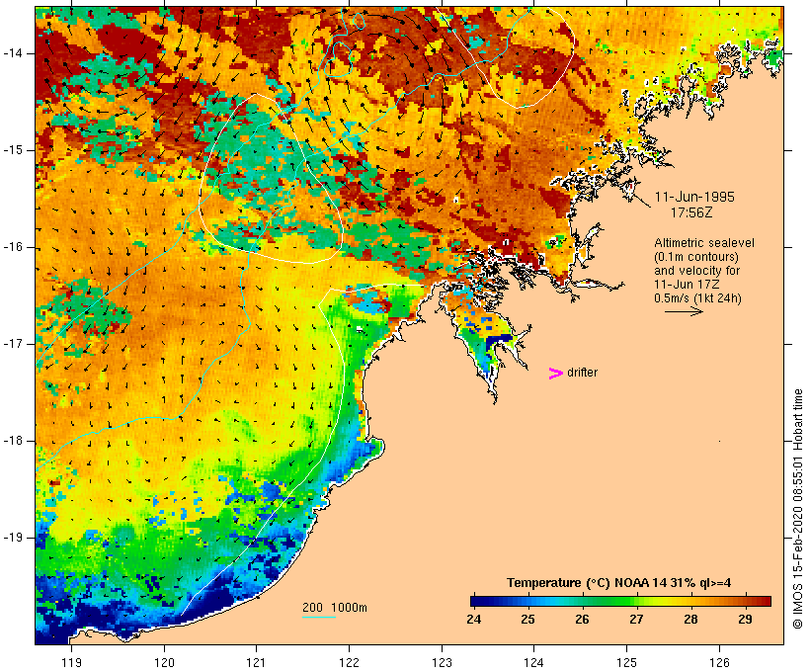810x672 pixels.
Task: Click latitude axis label -14
Action: pyautogui.click(x=13, y=53)
